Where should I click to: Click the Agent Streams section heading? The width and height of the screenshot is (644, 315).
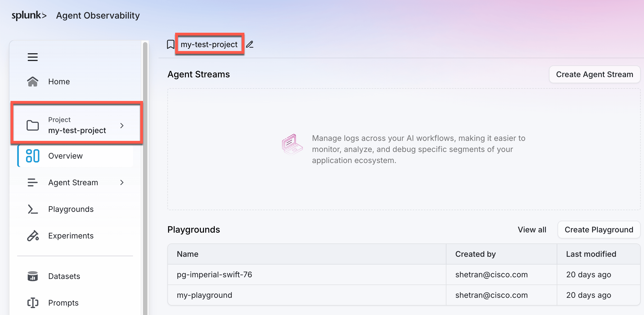[199, 74]
